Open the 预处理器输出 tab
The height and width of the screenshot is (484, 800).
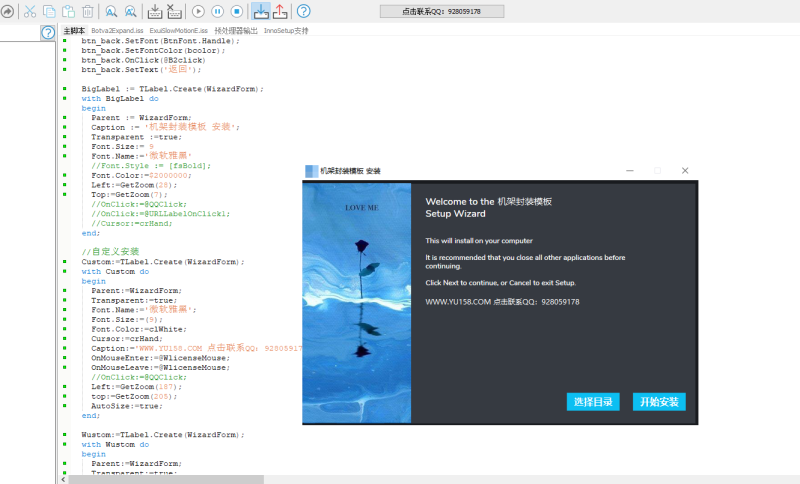pyautogui.click(x=235, y=31)
